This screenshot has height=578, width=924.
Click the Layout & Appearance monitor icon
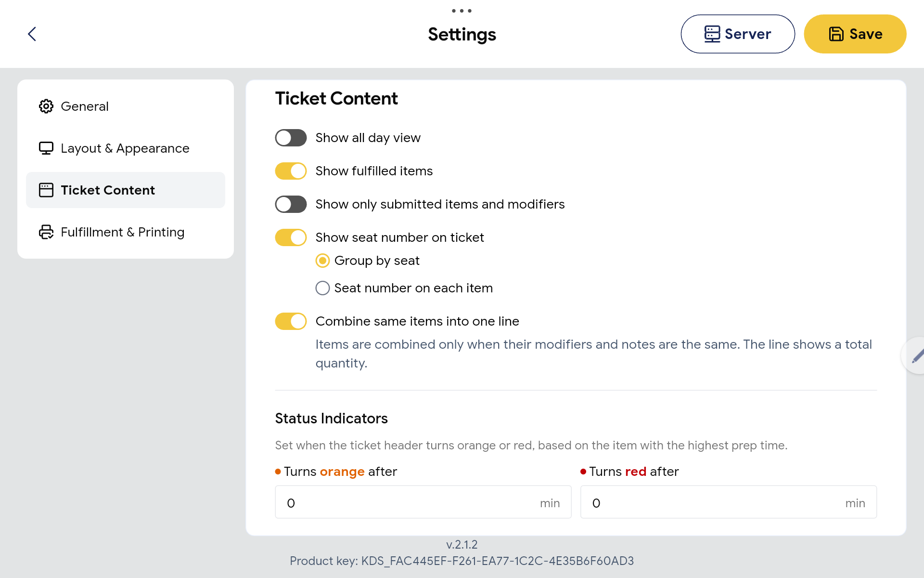(x=46, y=148)
